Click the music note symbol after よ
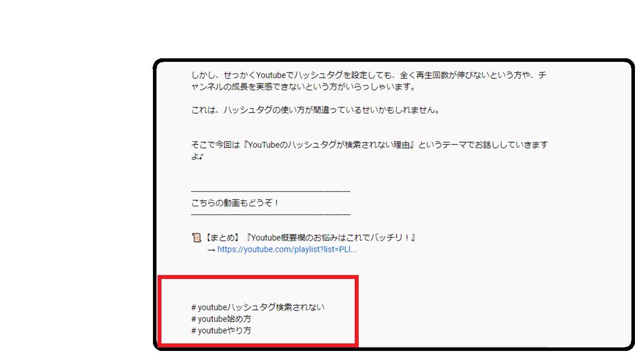644x362 pixels. pyautogui.click(x=200, y=157)
